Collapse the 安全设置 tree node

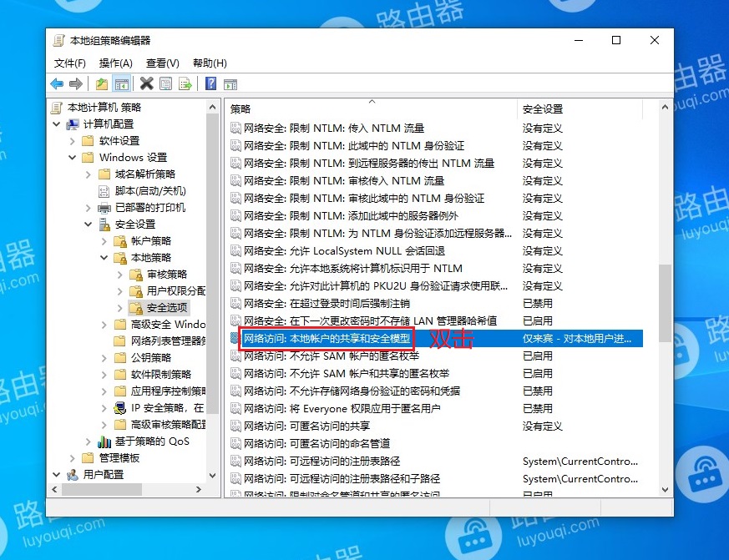pos(88,225)
